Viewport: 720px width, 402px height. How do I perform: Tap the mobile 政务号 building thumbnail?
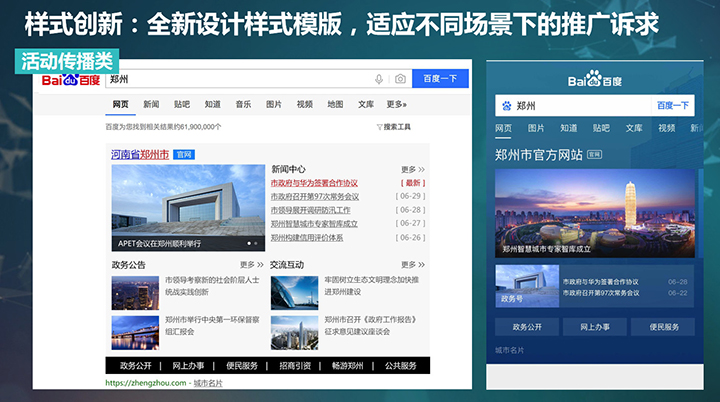pyautogui.click(x=526, y=286)
